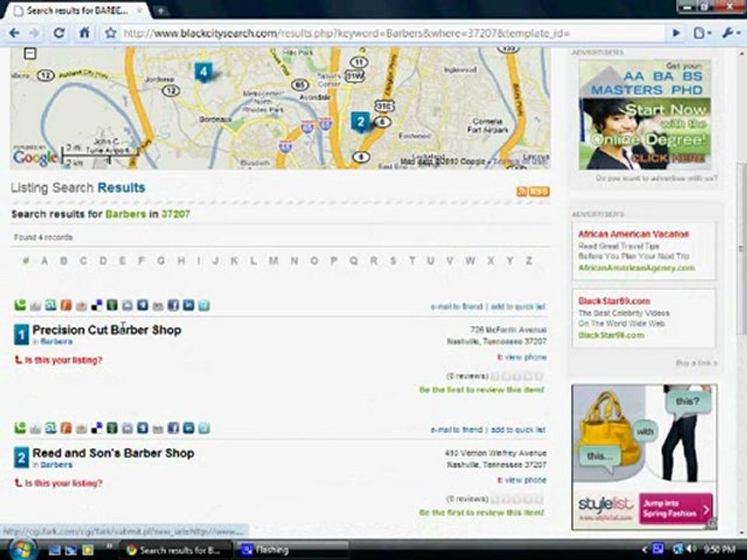Viewport: 747px width, 560px height.
Task: Click the first orange RSS feed icon
Action: coord(522,191)
